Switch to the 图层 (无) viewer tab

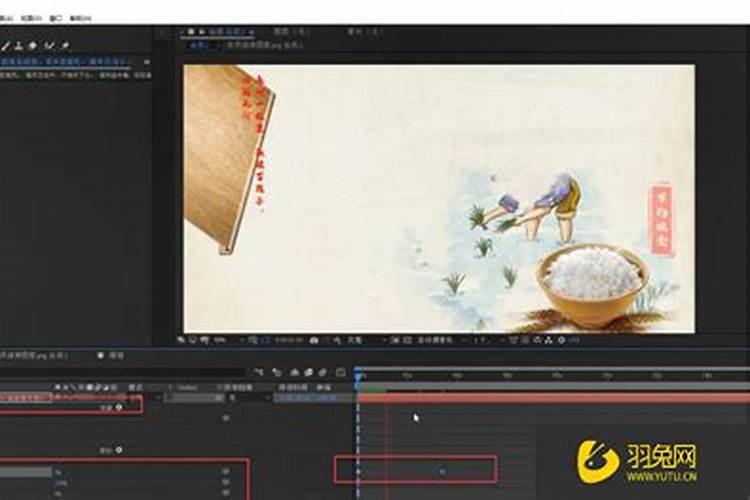291,32
